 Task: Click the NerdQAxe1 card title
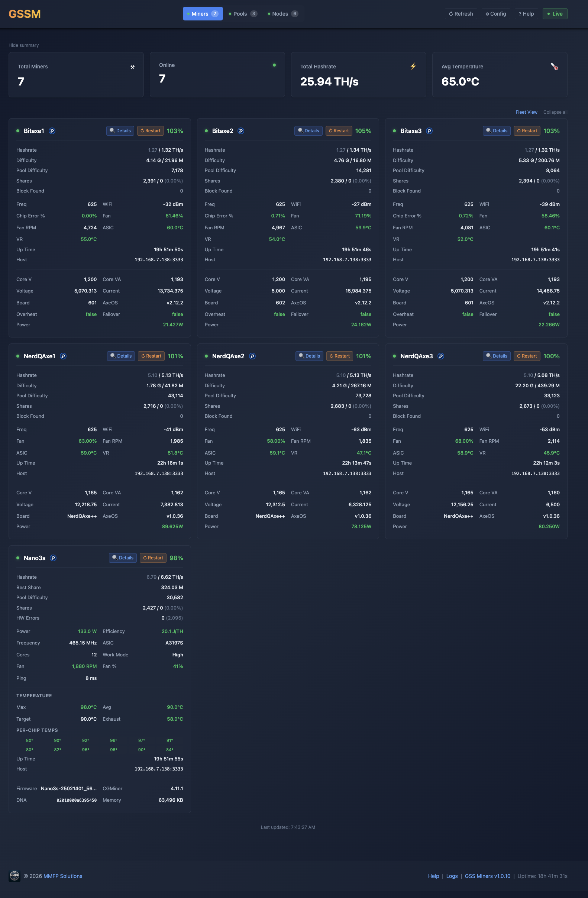pyautogui.click(x=39, y=356)
